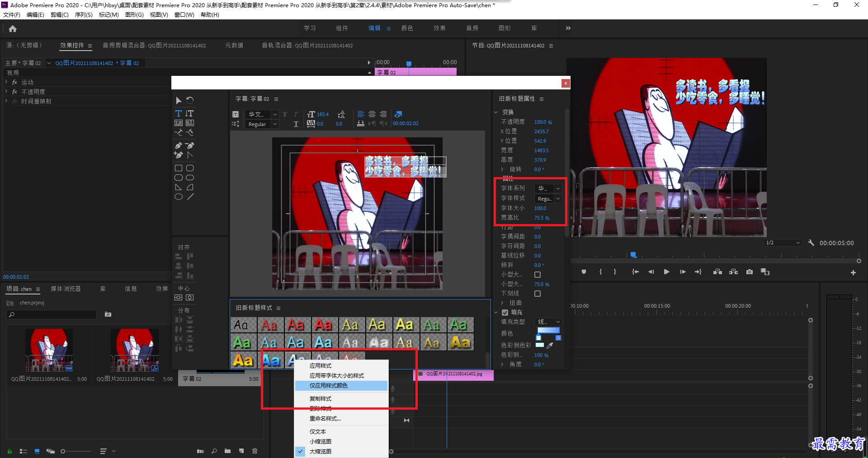Click the Align Left text icon

tap(361, 114)
